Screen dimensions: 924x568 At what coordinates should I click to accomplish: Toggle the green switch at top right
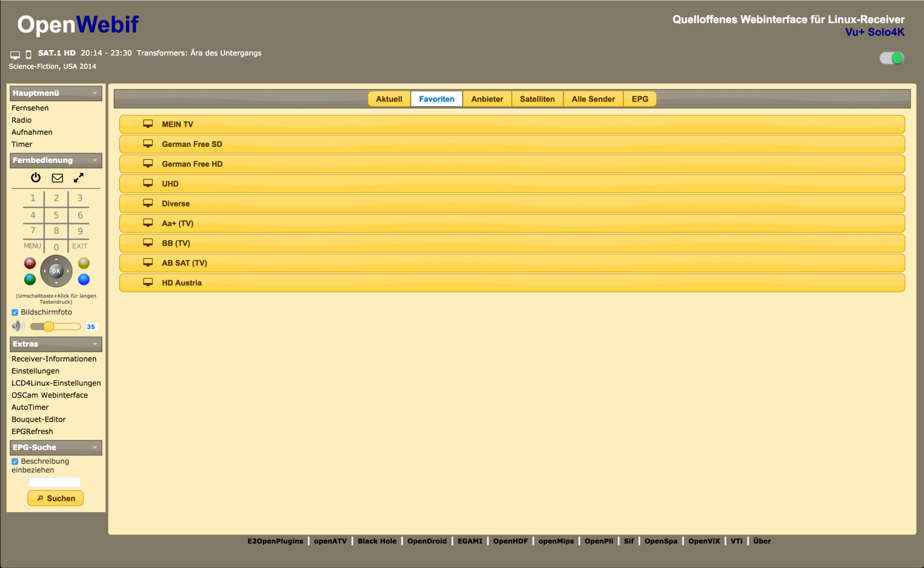(x=891, y=58)
